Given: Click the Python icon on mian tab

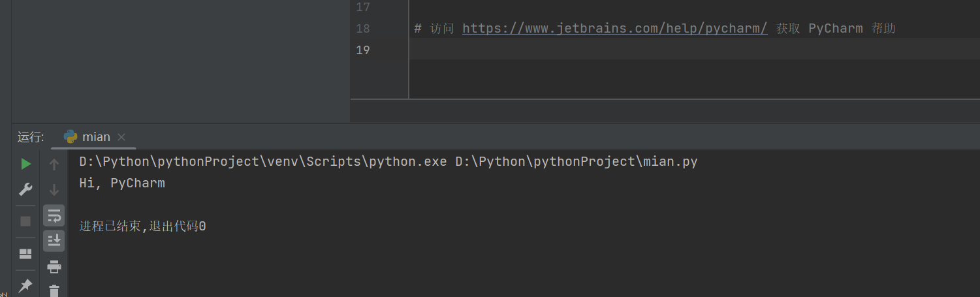Looking at the screenshot, I should tap(71, 136).
